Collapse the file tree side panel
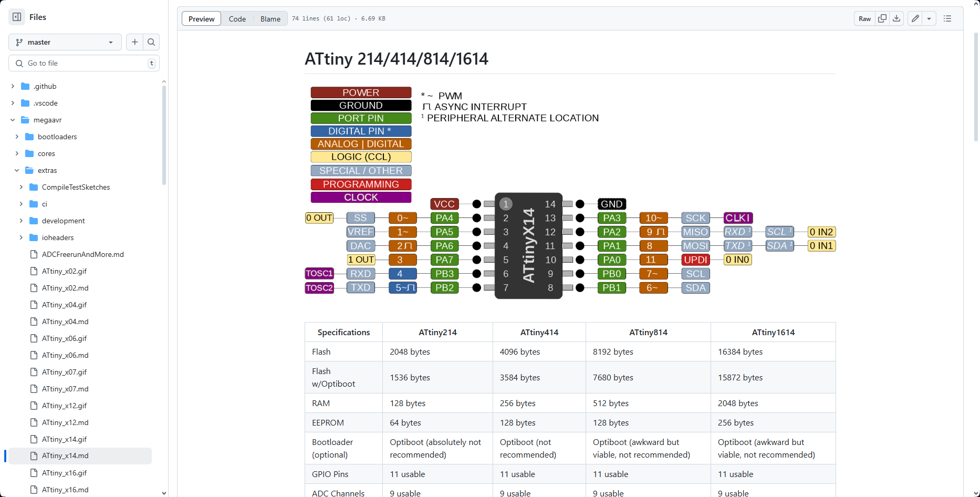Image resolution: width=980 pixels, height=497 pixels. click(17, 17)
